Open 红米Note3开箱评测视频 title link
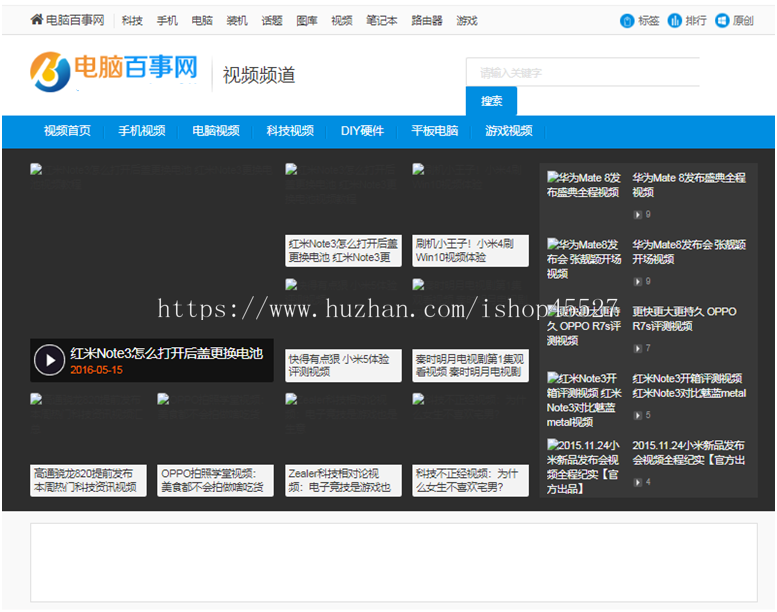The height and width of the screenshot is (612, 777). 689,386
